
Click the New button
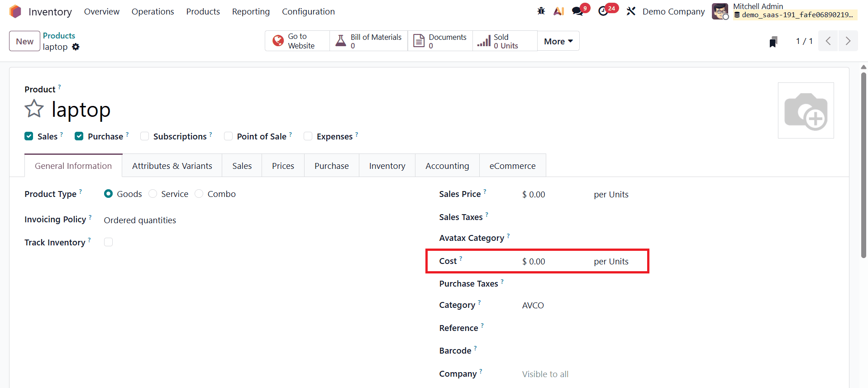point(25,41)
